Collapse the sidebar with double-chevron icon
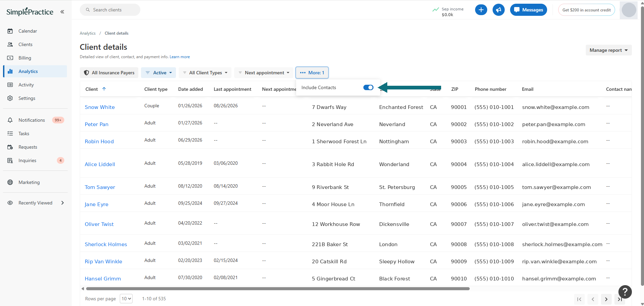The image size is (644, 306). (62, 12)
